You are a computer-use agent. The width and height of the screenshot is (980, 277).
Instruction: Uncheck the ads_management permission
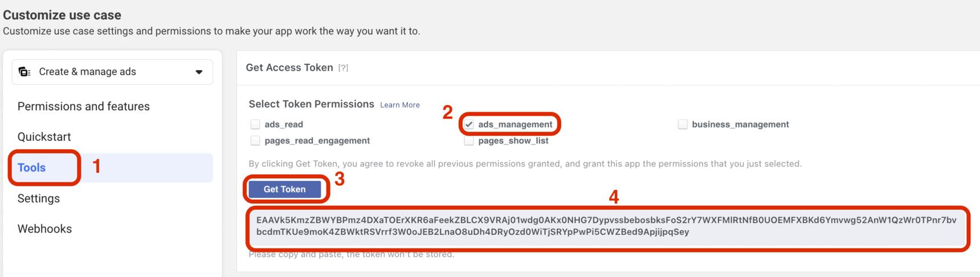point(469,124)
